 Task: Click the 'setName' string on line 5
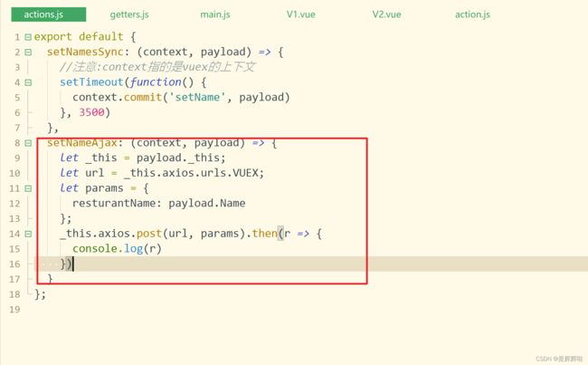coord(197,97)
